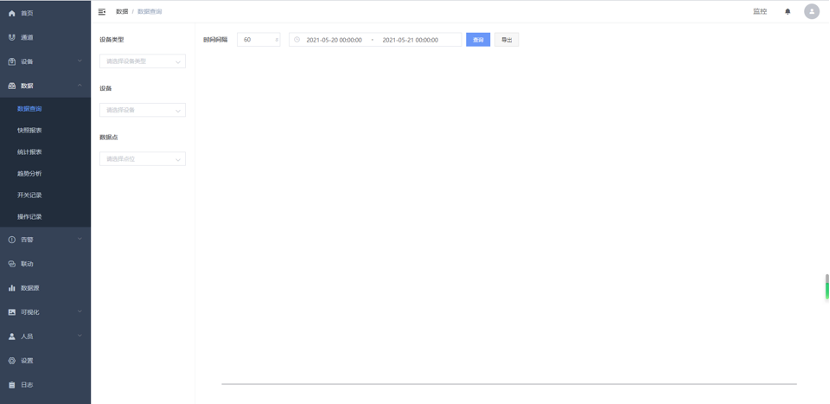Go to 首页 menu label
830x404 pixels.
click(x=27, y=13)
